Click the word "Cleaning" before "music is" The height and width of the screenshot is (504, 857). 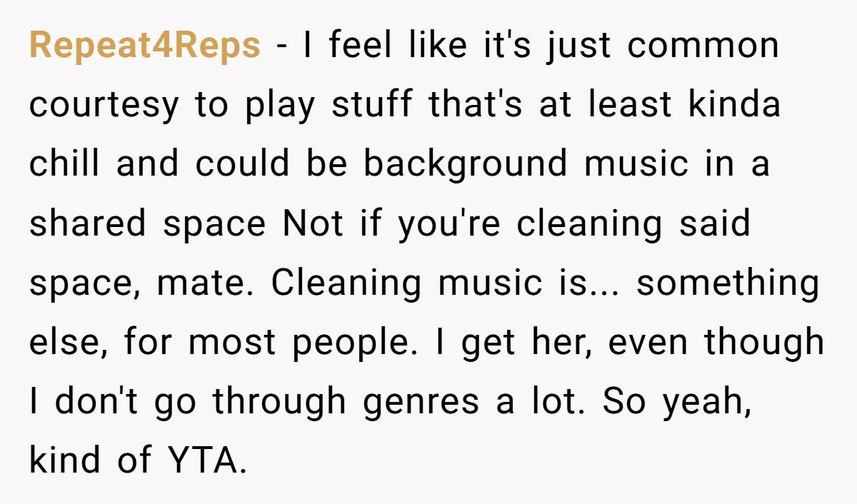[346, 284]
